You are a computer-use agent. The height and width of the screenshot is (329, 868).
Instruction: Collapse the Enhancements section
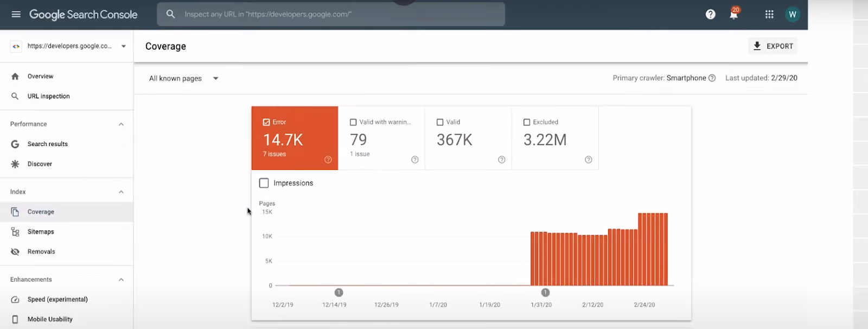(x=121, y=280)
